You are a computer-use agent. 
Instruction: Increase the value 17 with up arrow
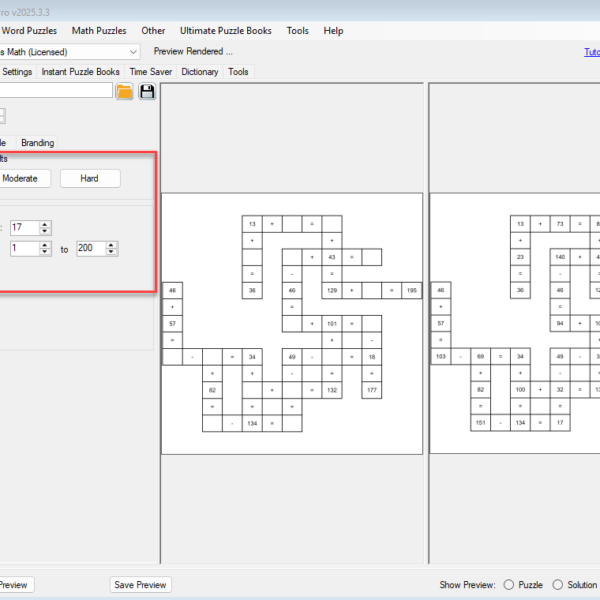(x=44, y=224)
